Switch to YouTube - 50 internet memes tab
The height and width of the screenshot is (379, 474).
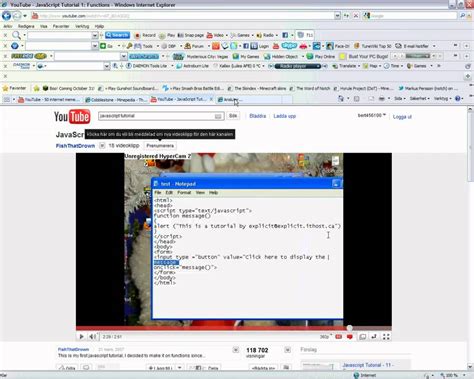49,99
